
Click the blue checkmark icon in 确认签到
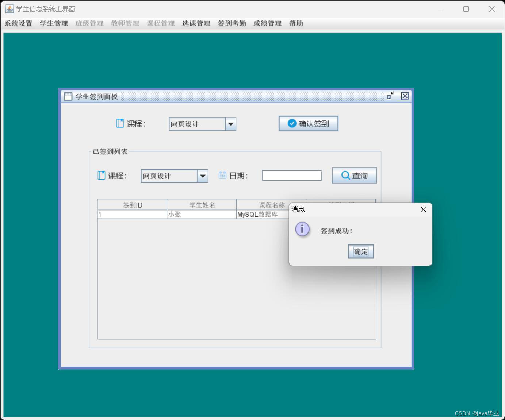292,123
